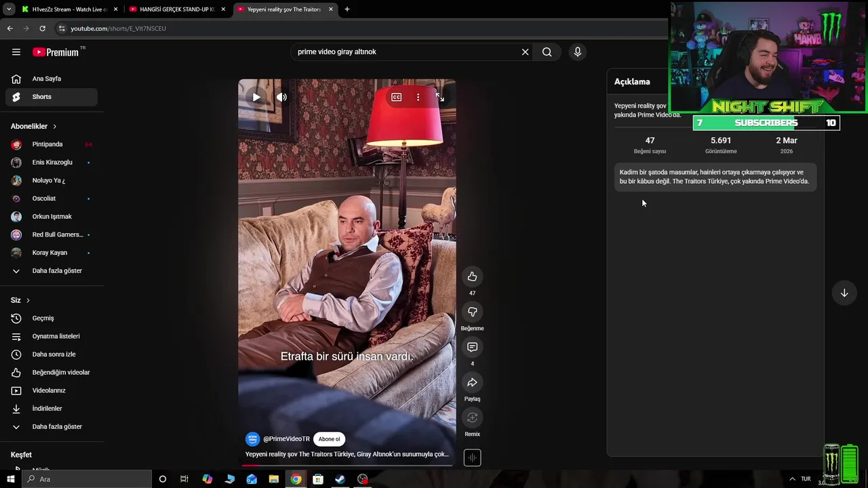Open Orkun Işıtmak subscription channel
The image size is (868, 488).
[52, 217]
